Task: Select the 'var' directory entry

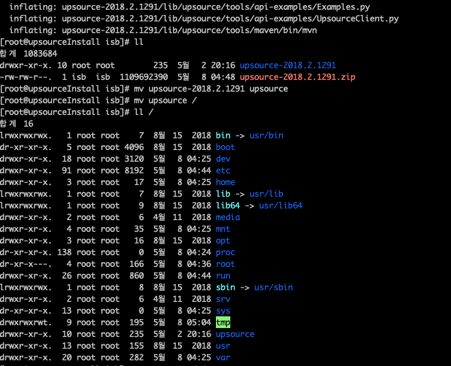Action: tap(223, 357)
